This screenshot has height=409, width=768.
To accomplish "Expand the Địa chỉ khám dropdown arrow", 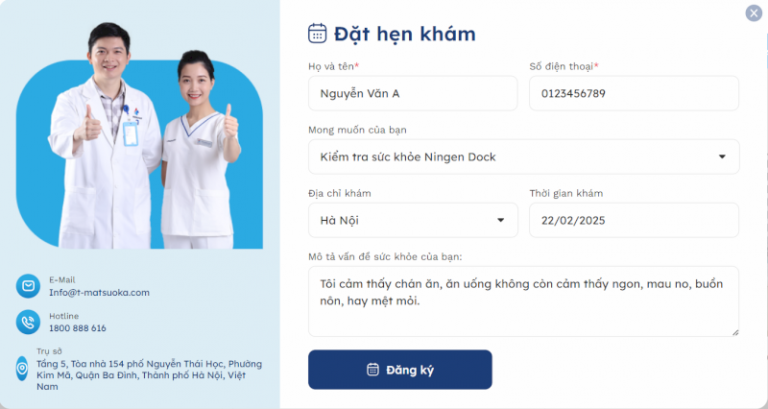I will click(x=501, y=220).
